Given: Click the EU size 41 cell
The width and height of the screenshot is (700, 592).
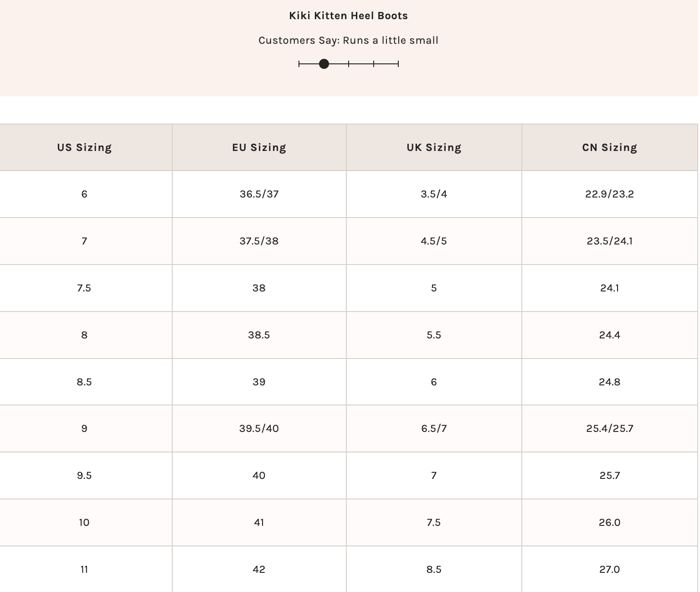Looking at the screenshot, I should pyautogui.click(x=259, y=523).
